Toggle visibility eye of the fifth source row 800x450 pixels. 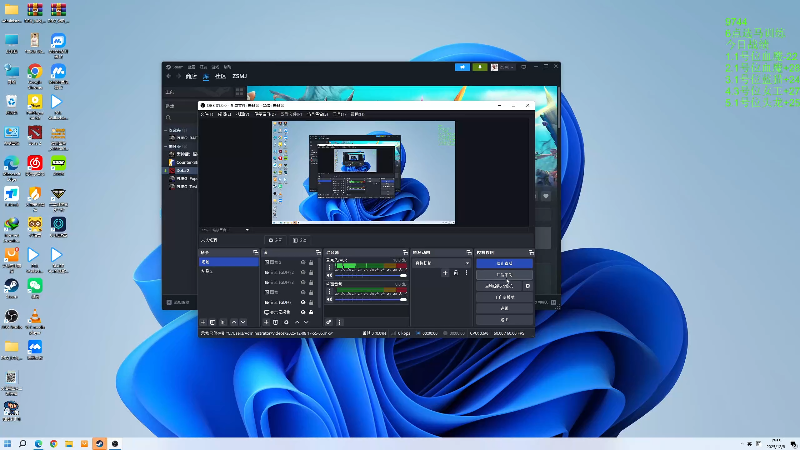tap(303, 302)
